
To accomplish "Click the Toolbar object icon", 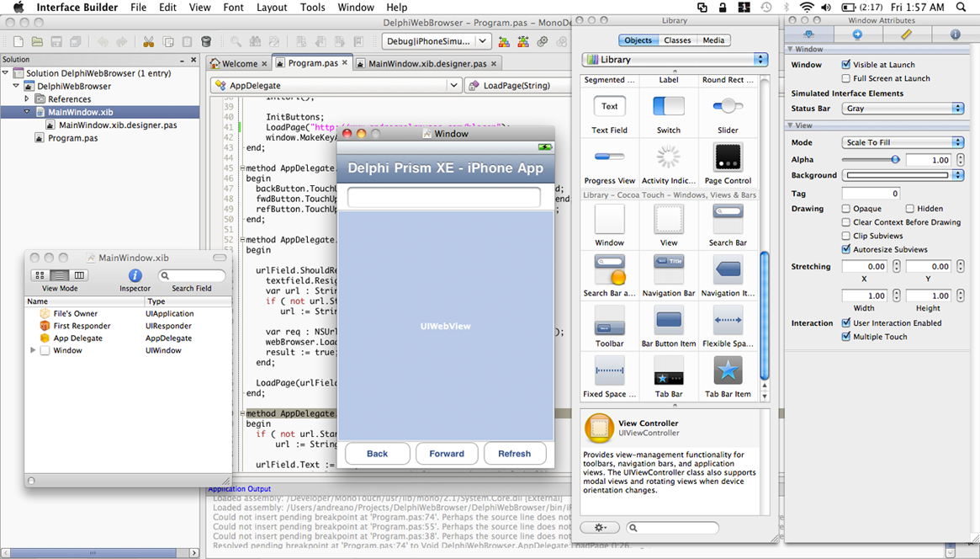I will coord(610,321).
